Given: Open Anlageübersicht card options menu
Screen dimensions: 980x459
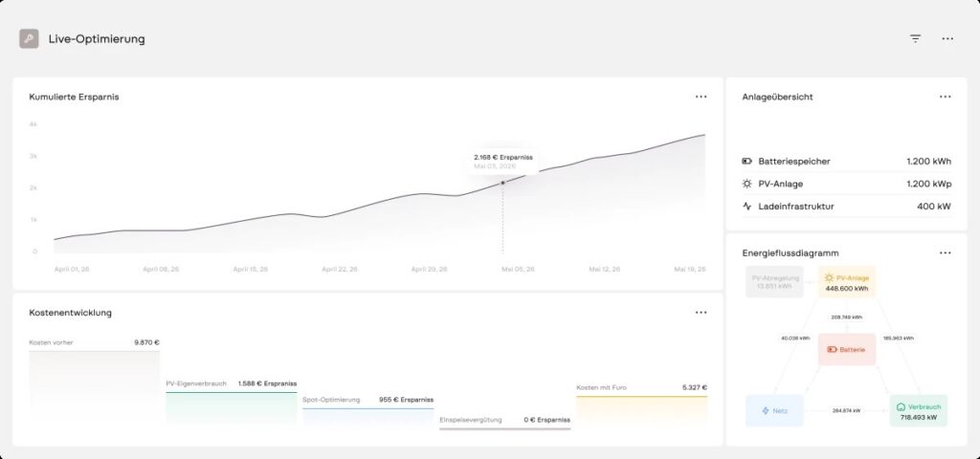Looking at the screenshot, I should pos(945,97).
